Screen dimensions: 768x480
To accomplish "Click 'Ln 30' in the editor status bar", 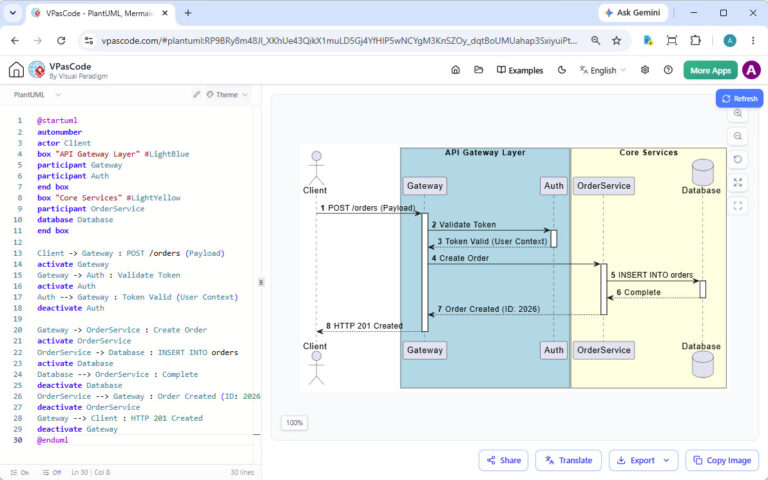I will click(x=81, y=472).
